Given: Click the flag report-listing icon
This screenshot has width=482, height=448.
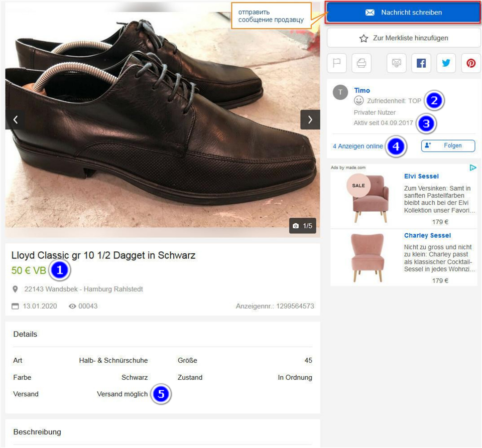Looking at the screenshot, I should pyautogui.click(x=337, y=63).
